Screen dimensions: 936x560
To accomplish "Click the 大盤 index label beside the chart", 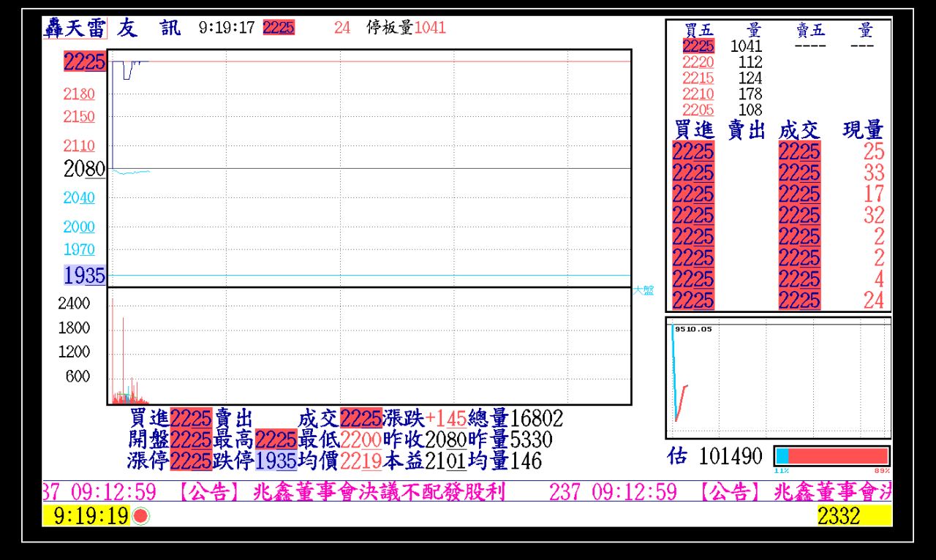I will [x=643, y=291].
